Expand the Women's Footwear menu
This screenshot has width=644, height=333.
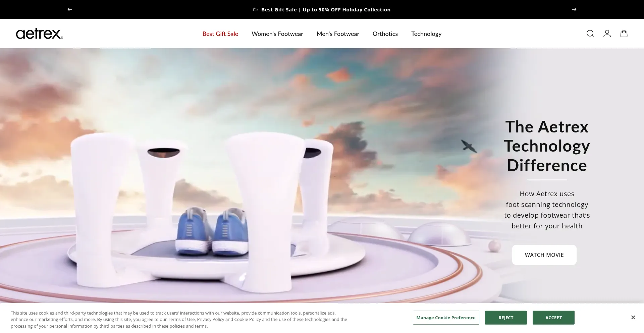pos(277,34)
